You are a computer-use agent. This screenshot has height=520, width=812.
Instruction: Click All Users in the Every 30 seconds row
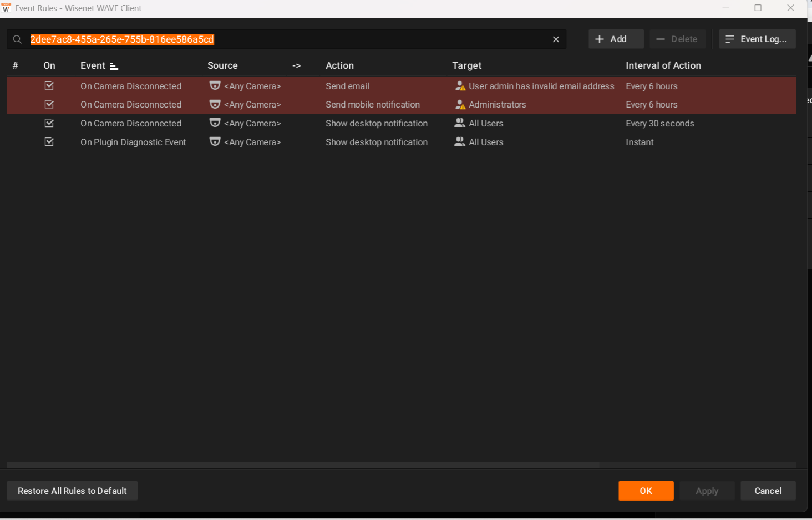coord(486,123)
